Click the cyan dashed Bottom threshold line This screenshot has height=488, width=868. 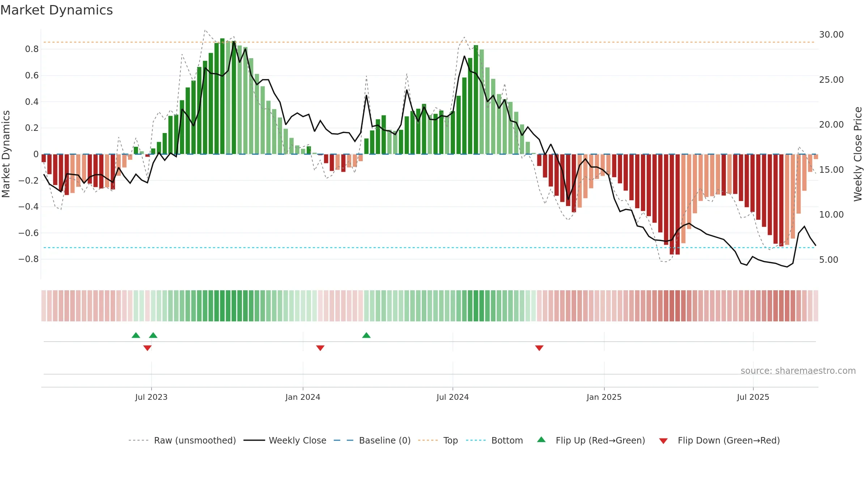click(429, 248)
